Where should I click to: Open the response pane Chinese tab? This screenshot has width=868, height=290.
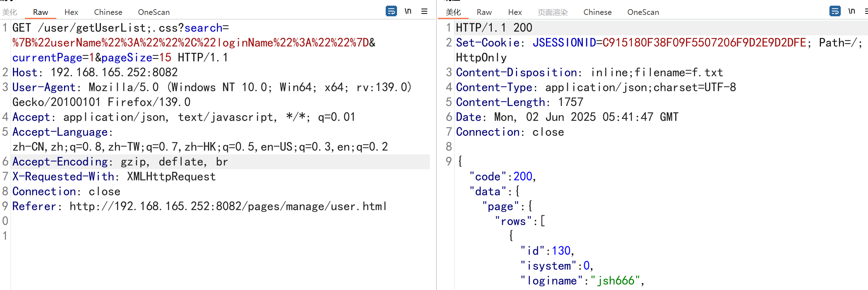coord(597,12)
